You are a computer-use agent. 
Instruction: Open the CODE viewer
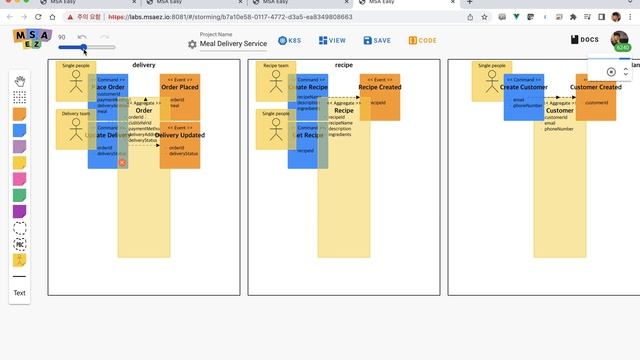pyautogui.click(x=423, y=40)
